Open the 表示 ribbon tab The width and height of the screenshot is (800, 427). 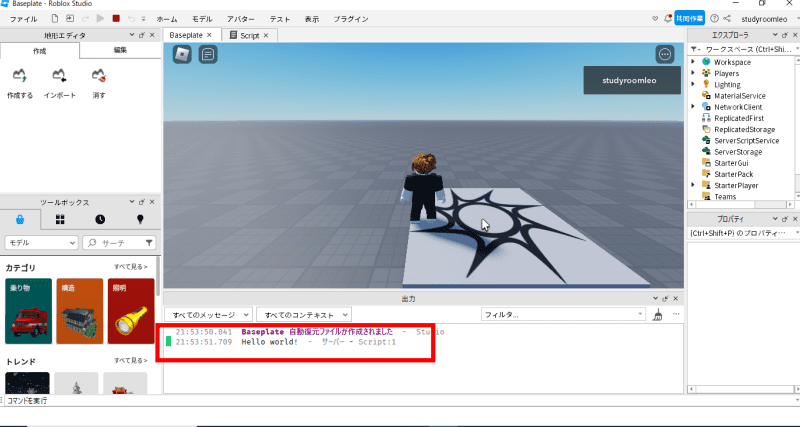pos(312,19)
